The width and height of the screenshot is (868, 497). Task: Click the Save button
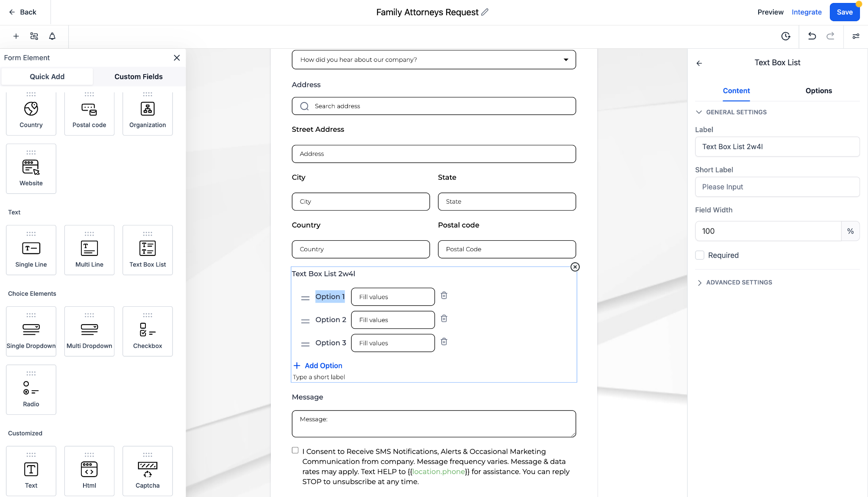tap(844, 12)
